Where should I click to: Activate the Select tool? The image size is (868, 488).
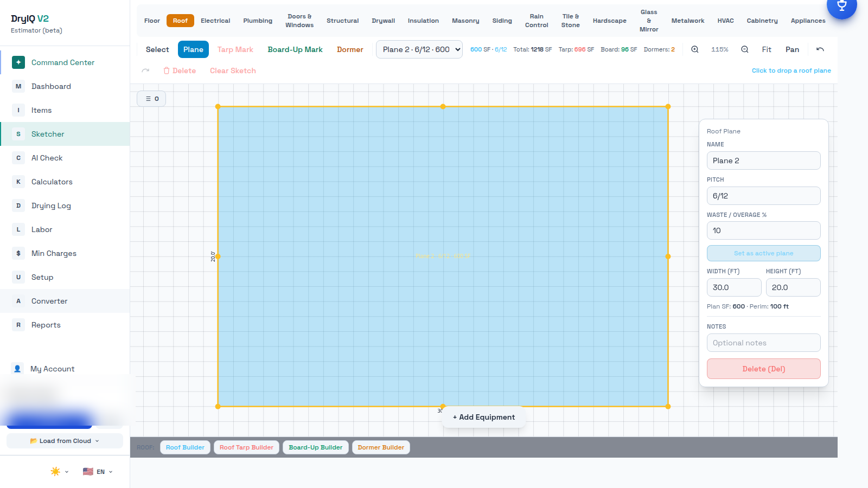[157, 49]
